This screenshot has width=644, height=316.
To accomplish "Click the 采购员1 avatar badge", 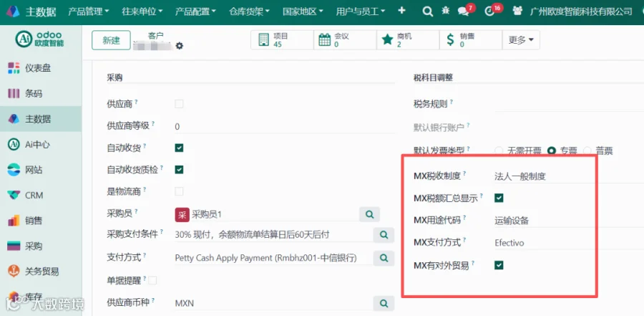I will [x=182, y=214].
